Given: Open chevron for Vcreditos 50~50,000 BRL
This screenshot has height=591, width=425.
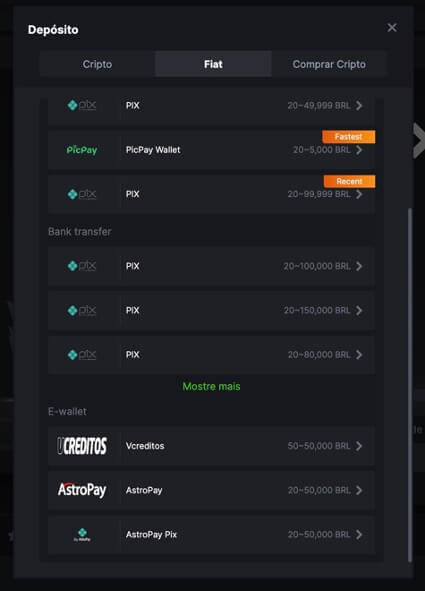Looking at the screenshot, I should [x=359, y=446].
